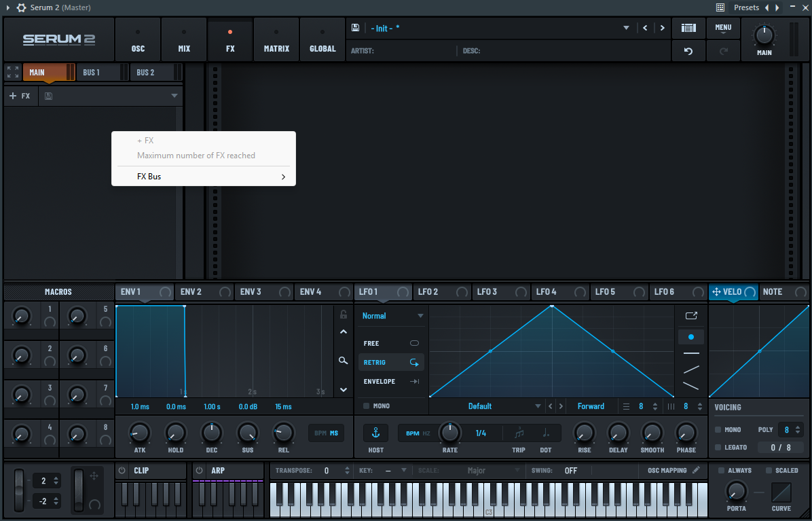Toggle the ARP power button
Screen dimensions: 812x521
(200, 470)
